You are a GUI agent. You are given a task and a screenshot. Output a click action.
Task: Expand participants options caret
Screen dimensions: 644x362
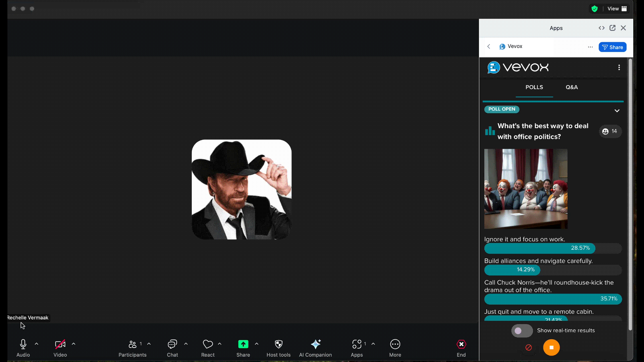pos(149,344)
